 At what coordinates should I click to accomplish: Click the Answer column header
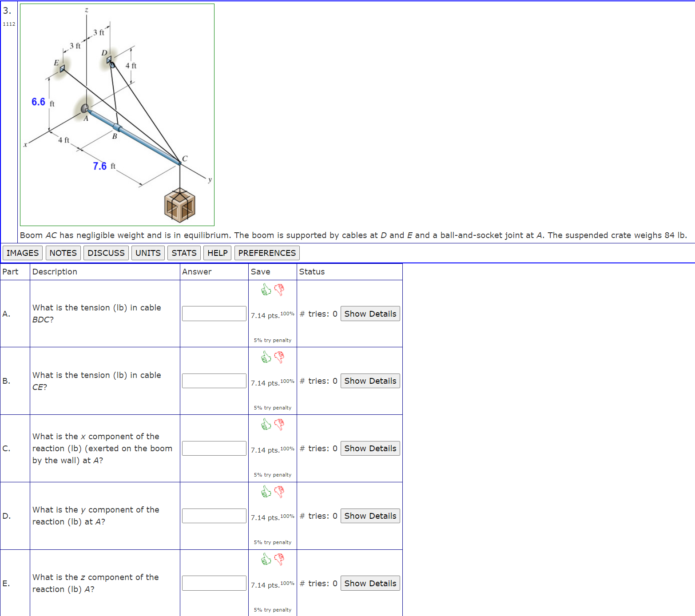[197, 271]
